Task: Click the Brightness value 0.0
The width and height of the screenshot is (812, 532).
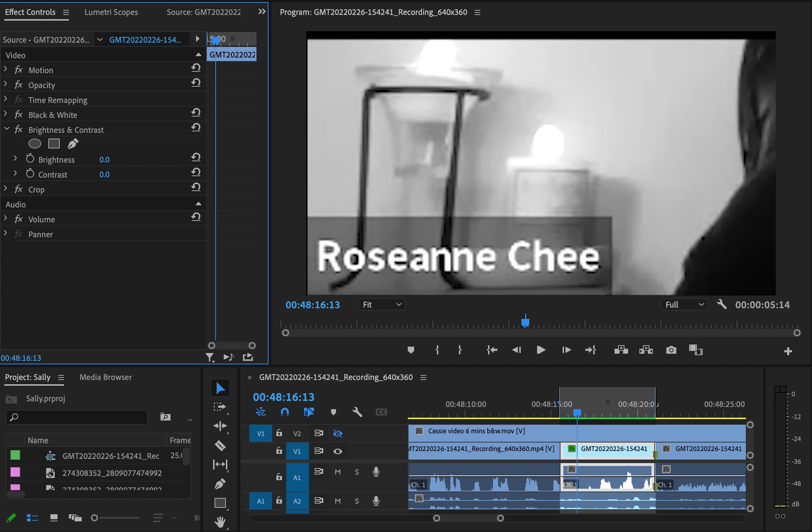Action: pyautogui.click(x=104, y=160)
